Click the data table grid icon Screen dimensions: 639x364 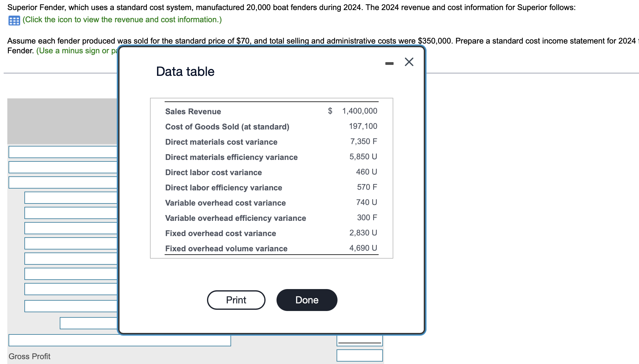[x=14, y=20]
